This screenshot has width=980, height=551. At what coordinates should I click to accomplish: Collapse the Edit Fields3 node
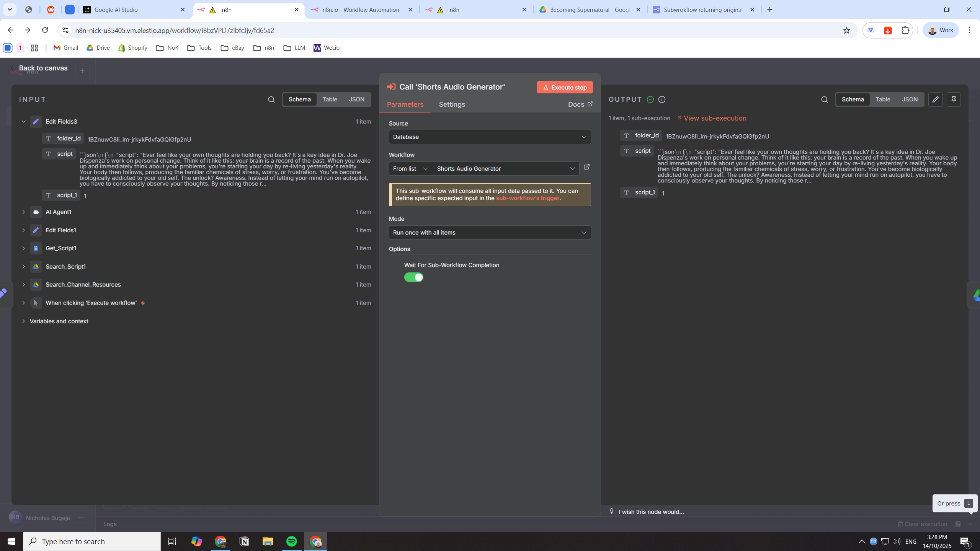pos(23,122)
